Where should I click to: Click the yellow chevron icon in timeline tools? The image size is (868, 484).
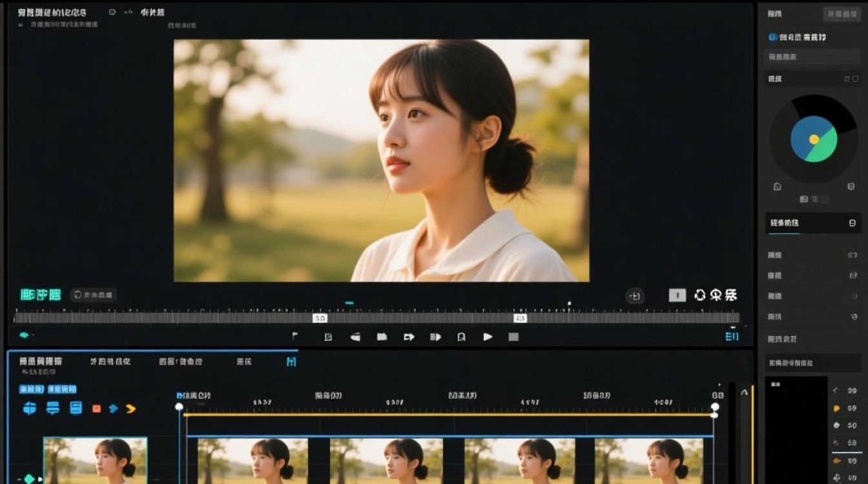point(130,408)
